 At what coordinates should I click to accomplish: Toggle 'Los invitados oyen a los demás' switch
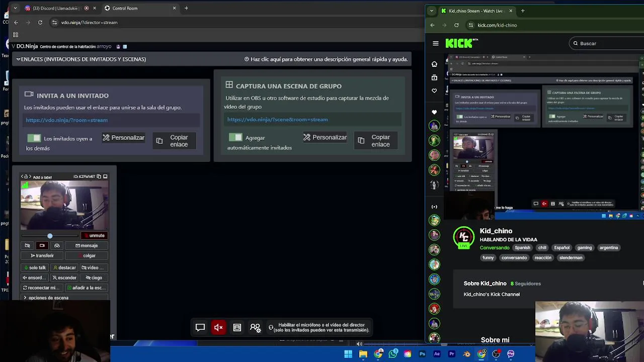click(34, 138)
